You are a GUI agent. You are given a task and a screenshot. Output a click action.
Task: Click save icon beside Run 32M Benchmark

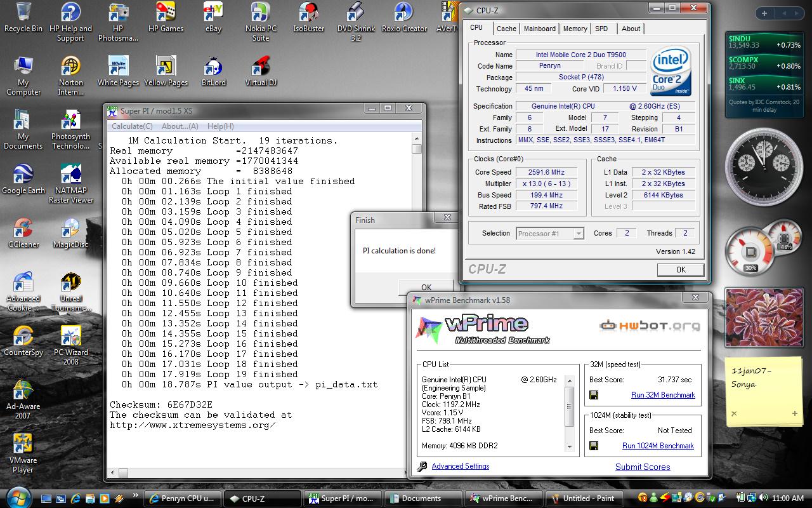click(x=594, y=395)
